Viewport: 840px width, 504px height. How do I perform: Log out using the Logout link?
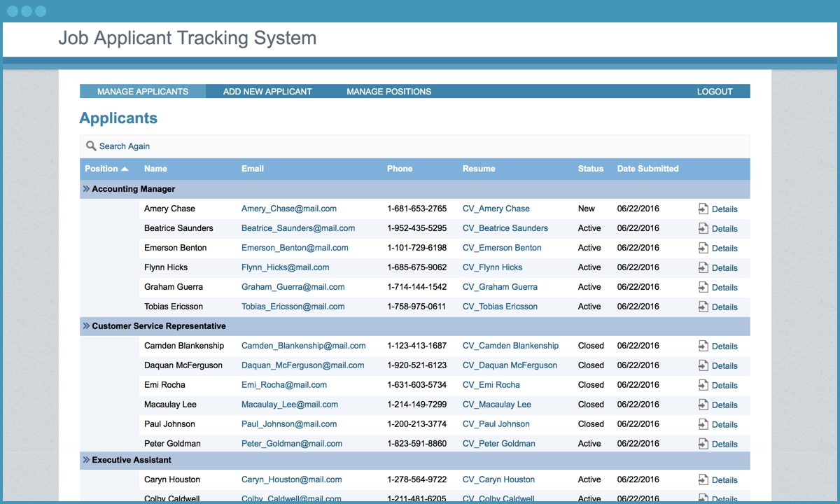coord(714,92)
